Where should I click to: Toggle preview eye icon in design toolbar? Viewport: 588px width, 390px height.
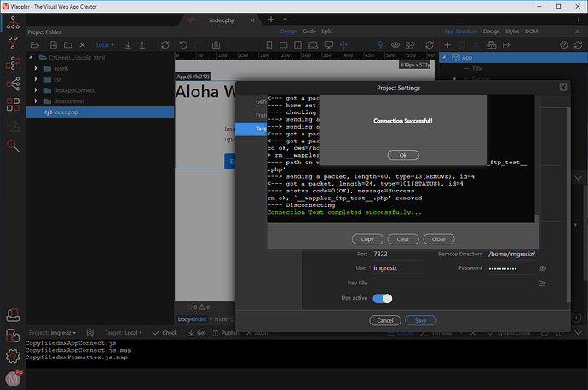(x=395, y=45)
